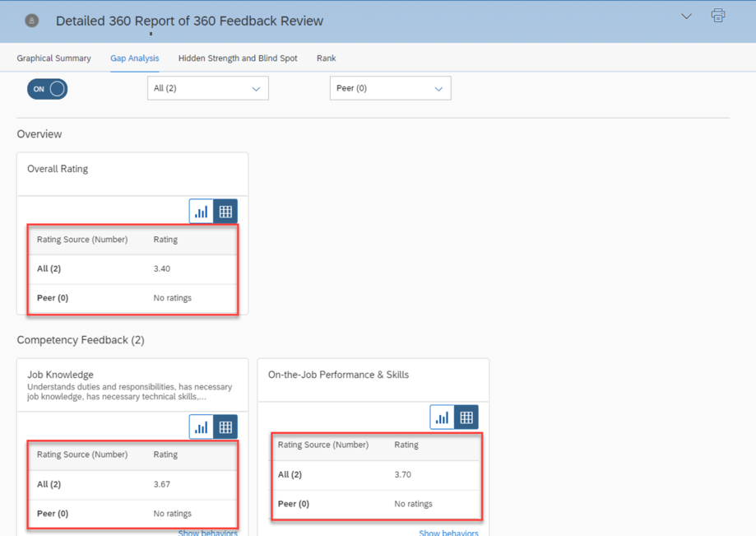Switch Job Knowledge card to table view
Screen dimensions: 756x536
225,426
